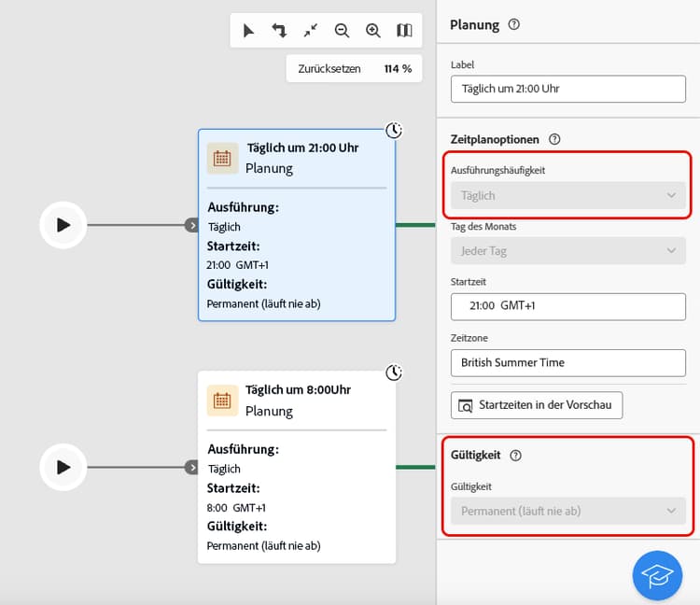Click input port arrow of 8:00 node
The image size is (700, 605).
click(192, 468)
